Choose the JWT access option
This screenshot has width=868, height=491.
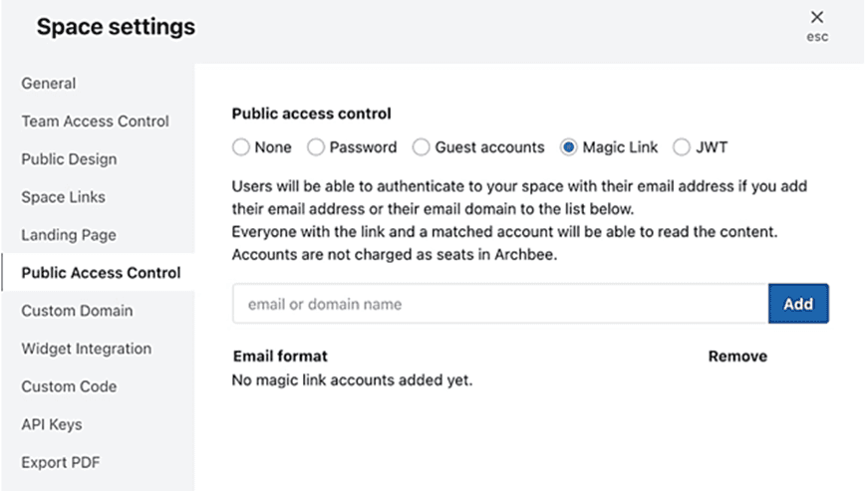[x=682, y=147]
